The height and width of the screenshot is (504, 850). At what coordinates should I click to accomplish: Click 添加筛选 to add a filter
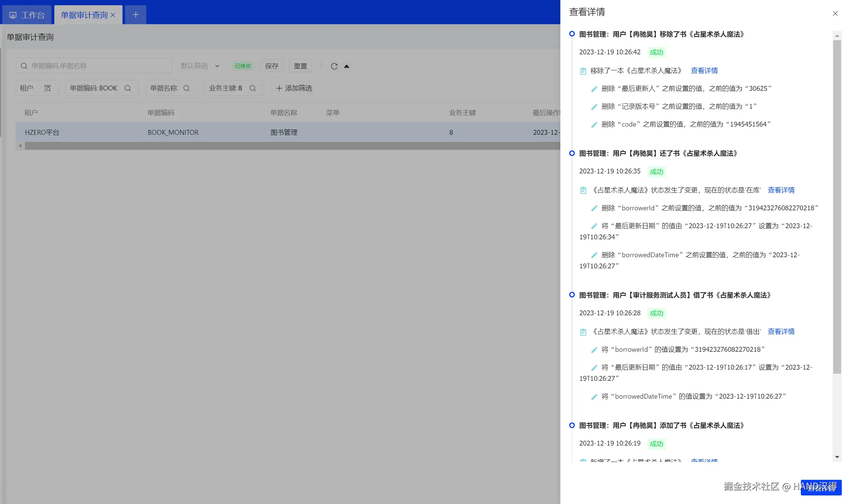coord(294,88)
